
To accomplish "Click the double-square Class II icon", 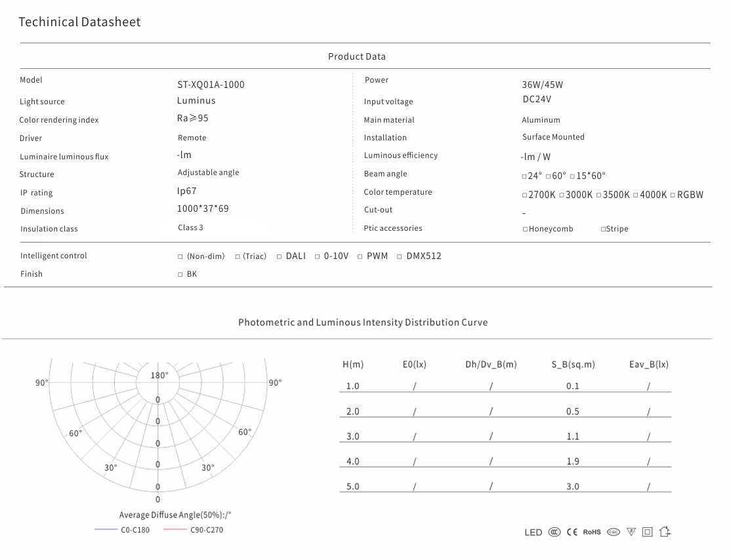I will click(648, 532).
